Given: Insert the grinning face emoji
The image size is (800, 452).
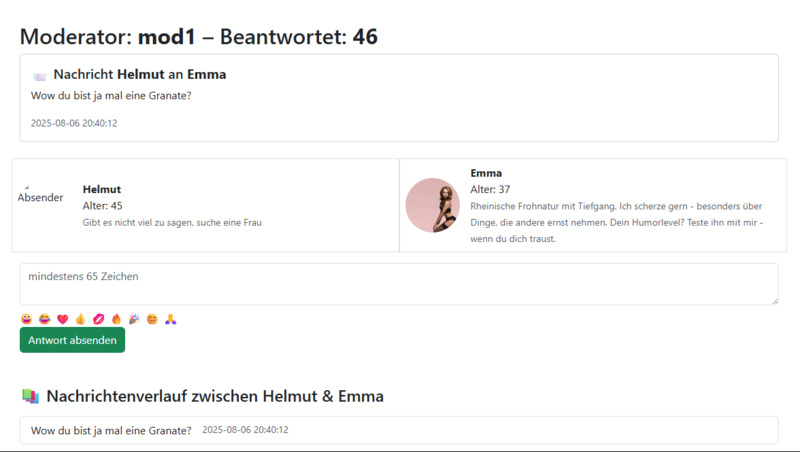Looking at the screenshot, I should pyautogui.click(x=27, y=319).
